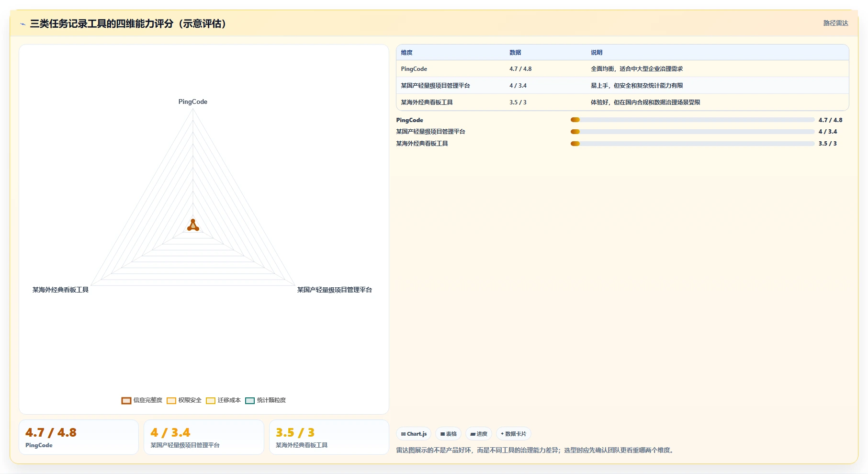
Task: Click 全面均衡，适合中大型企业治理需求 description cell
Action: (x=637, y=69)
